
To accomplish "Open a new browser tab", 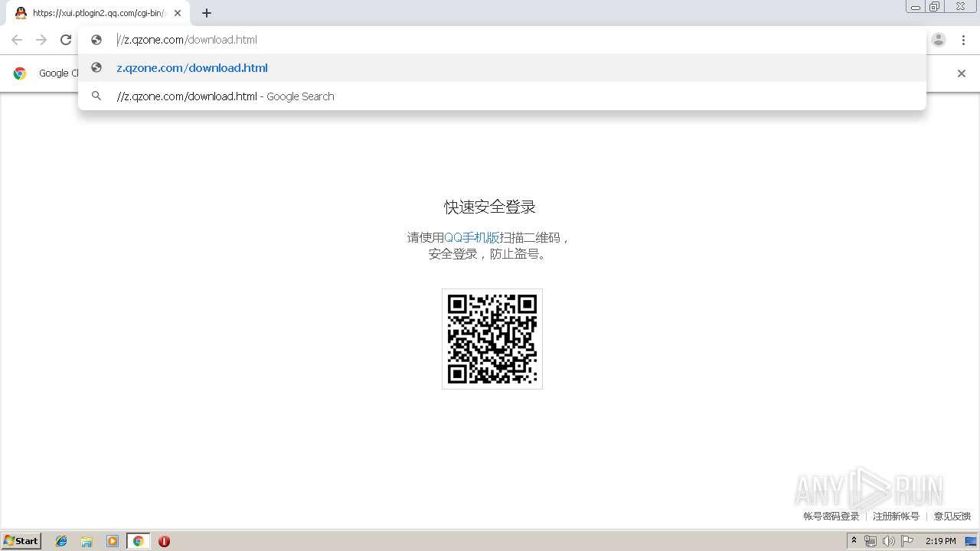I will pyautogui.click(x=207, y=13).
